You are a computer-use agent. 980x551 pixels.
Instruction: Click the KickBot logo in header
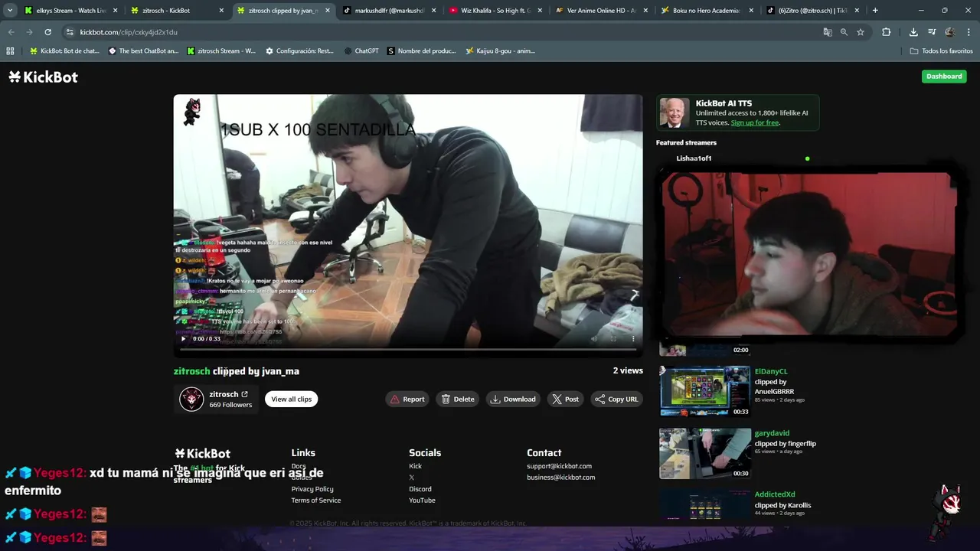(x=43, y=77)
